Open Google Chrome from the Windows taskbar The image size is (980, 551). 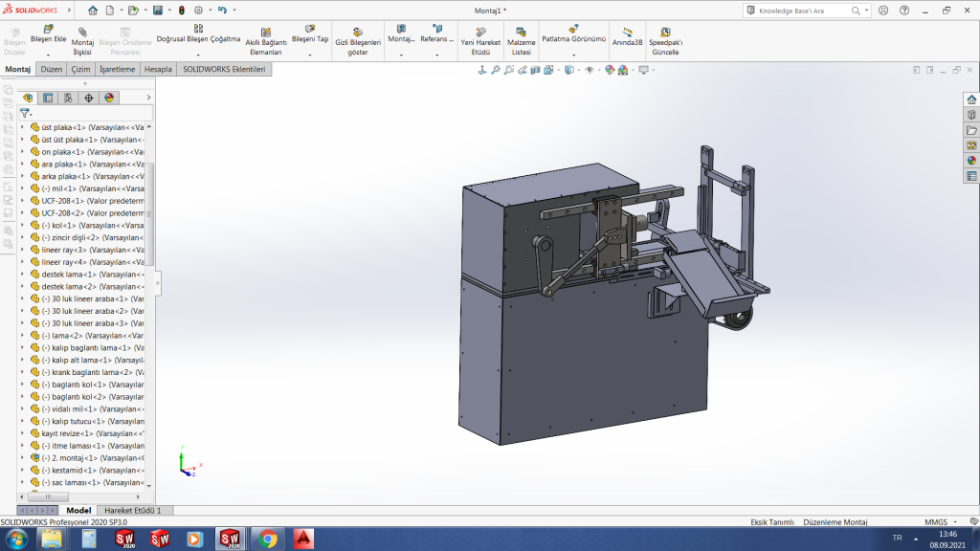pyautogui.click(x=267, y=539)
